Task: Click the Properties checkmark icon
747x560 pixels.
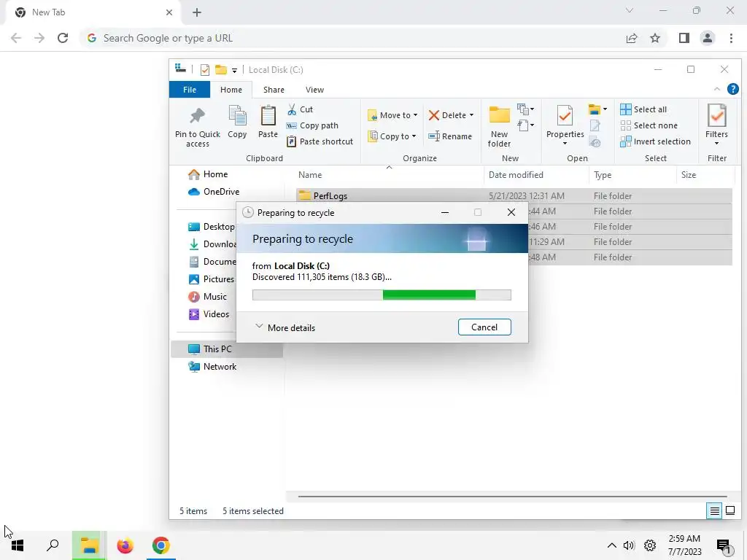Action: (565, 116)
